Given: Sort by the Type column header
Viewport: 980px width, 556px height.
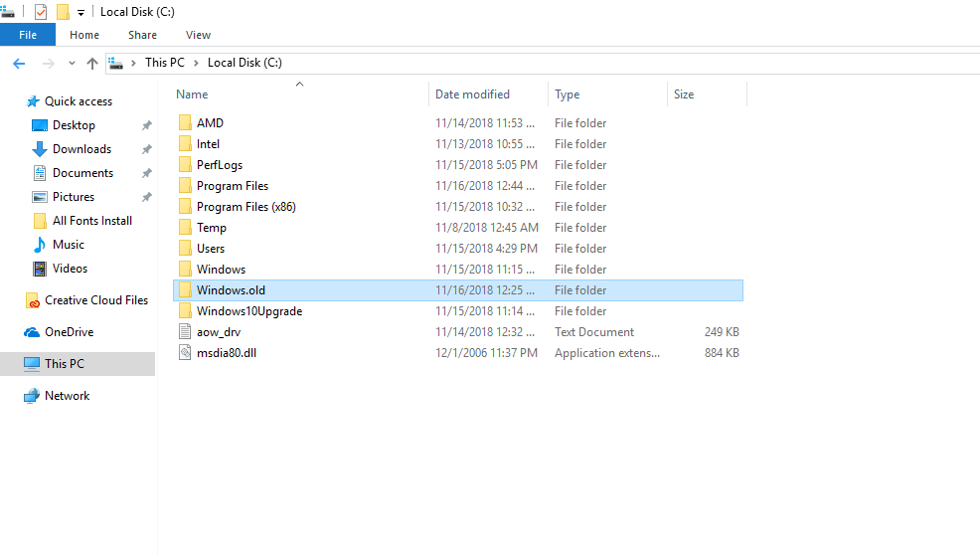Looking at the screenshot, I should 568,94.
